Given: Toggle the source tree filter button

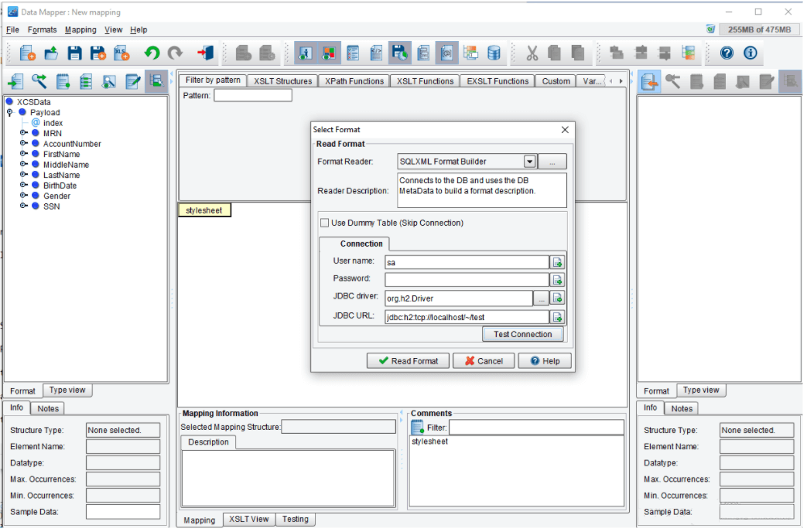Looking at the screenshot, I should (x=156, y=81).
